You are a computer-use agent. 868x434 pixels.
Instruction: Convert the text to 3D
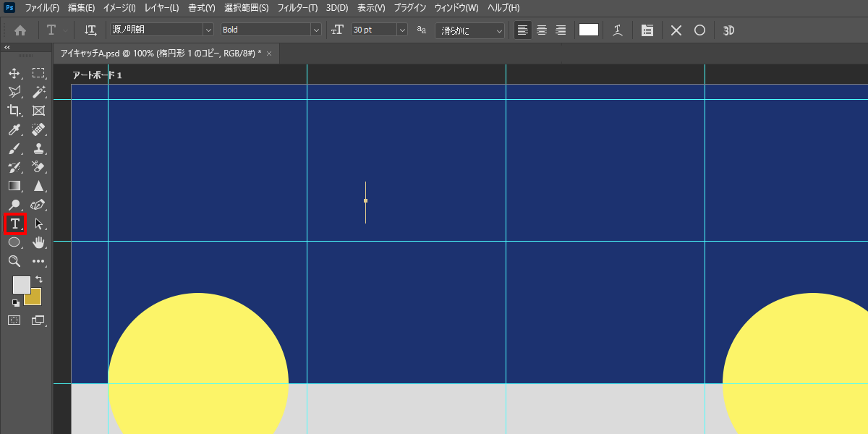click(x=729, y=30)
